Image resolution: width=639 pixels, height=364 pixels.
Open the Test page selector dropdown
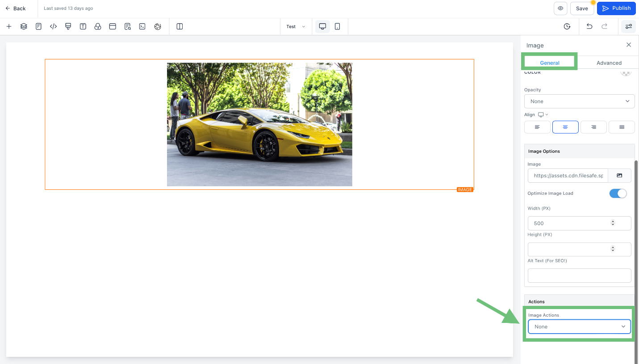[x=296, y=26]
